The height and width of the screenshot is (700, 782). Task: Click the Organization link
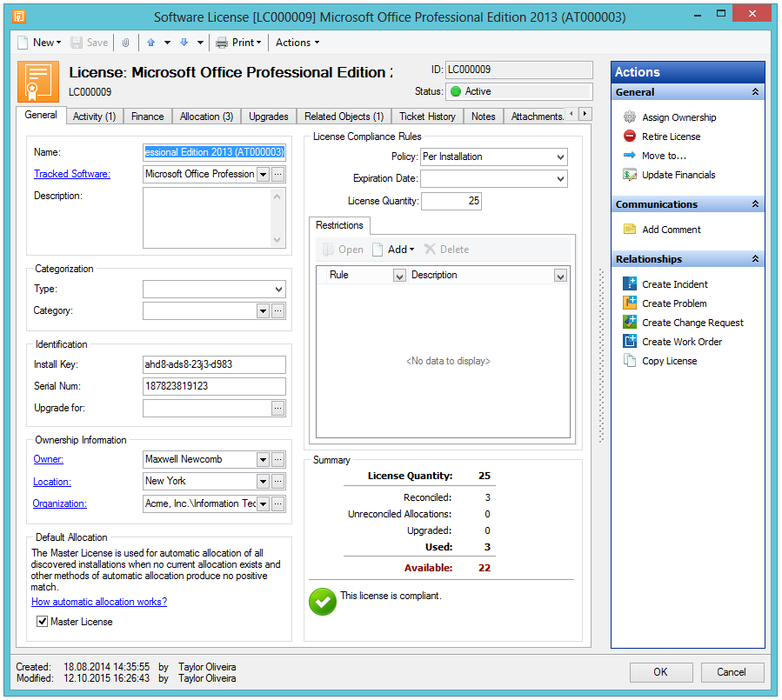[x=59, y=503]
